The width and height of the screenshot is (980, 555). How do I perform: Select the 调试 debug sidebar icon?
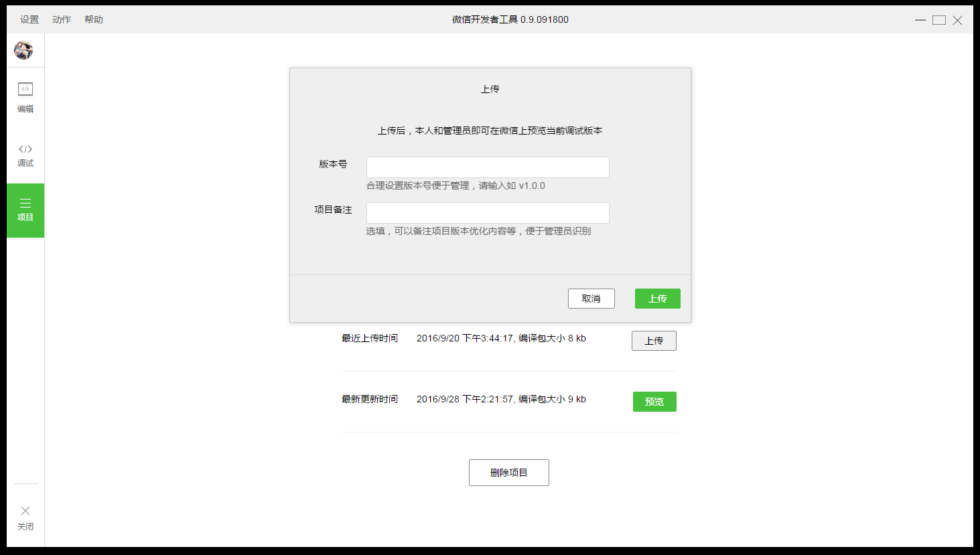(25, 155)
